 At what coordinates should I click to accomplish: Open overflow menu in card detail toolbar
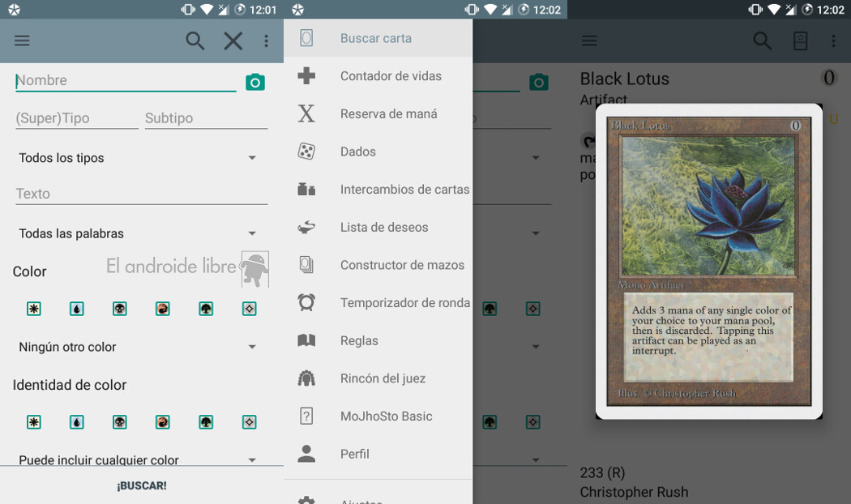pyautogui.click(x=834, y=41)
